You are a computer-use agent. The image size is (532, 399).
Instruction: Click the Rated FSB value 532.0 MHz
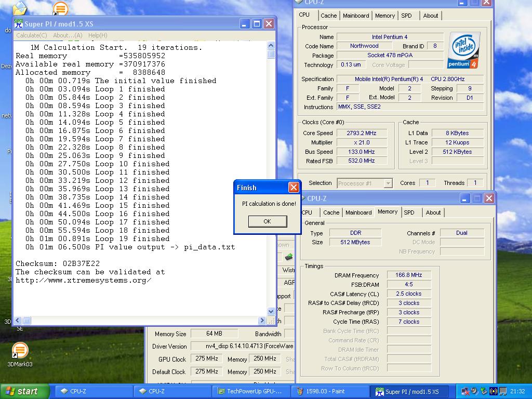[x=362, y=161]
